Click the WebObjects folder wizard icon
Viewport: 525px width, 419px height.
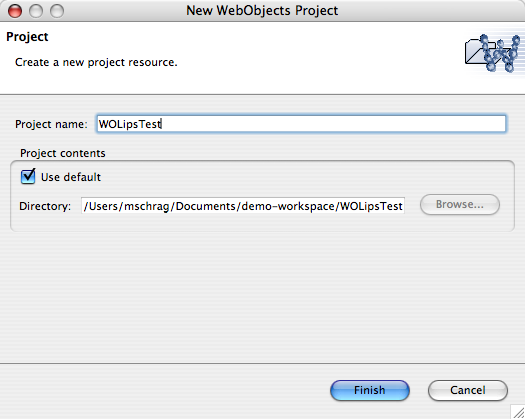tap(493, 53)
